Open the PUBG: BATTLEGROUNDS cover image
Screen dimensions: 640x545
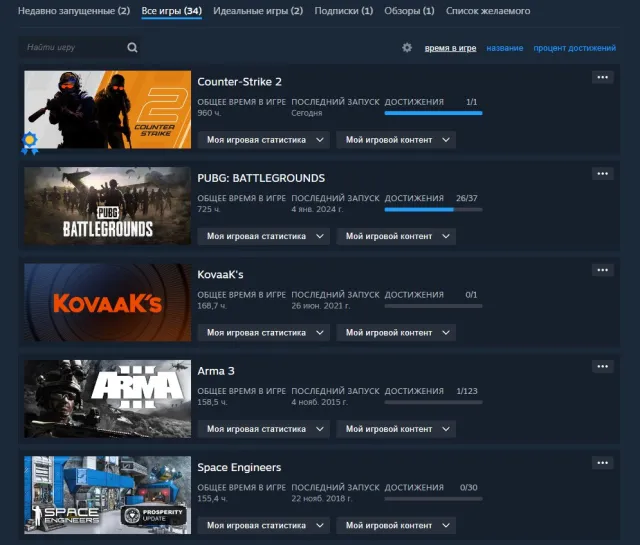[x=107, y=206]
